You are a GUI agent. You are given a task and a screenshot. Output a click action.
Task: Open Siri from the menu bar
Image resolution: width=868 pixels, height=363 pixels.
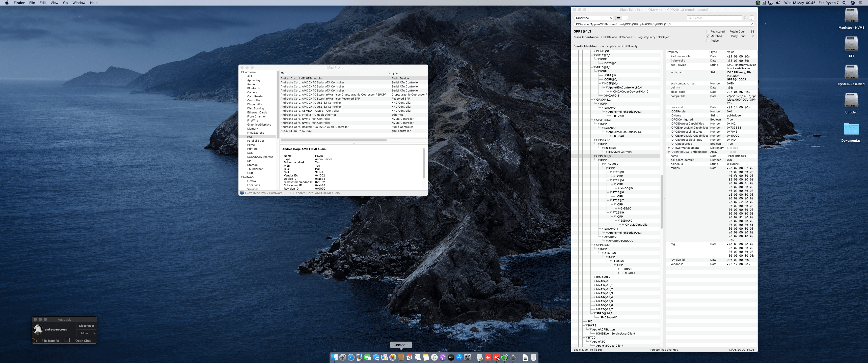(853, 3)
